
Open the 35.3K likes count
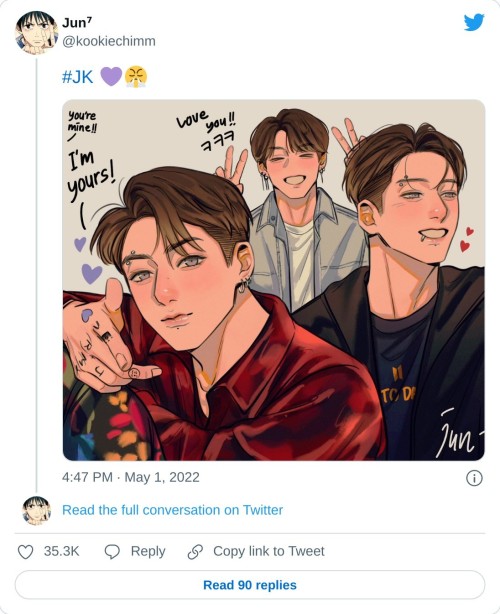coord(61,551)
